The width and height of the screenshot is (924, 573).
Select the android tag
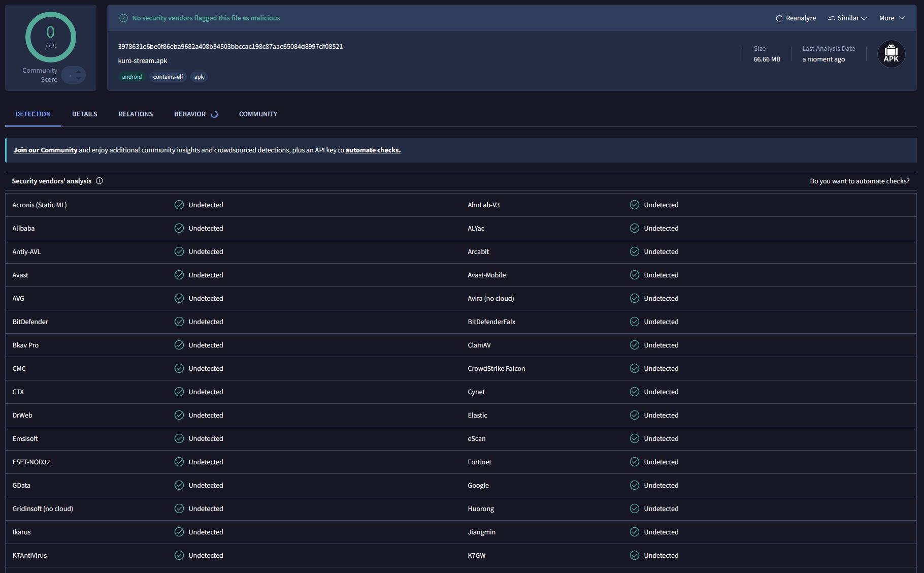click(x=132, y=77)
